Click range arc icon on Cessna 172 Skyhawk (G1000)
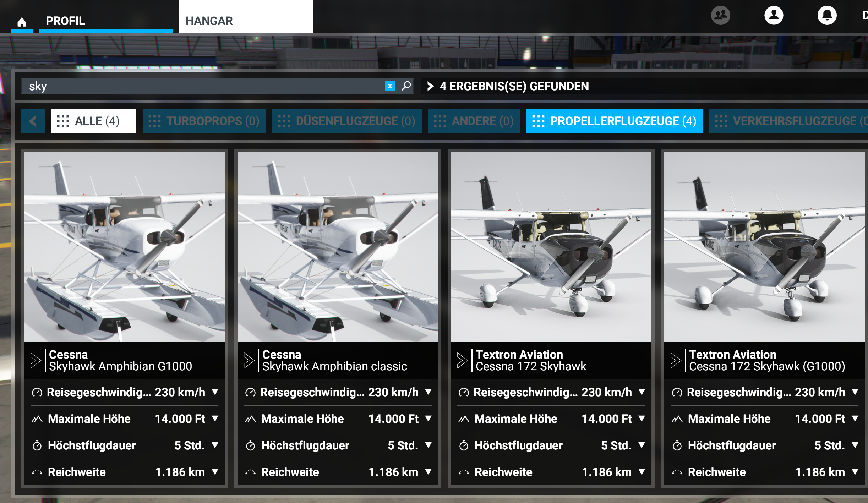868x503 pixels. (677, 472)
